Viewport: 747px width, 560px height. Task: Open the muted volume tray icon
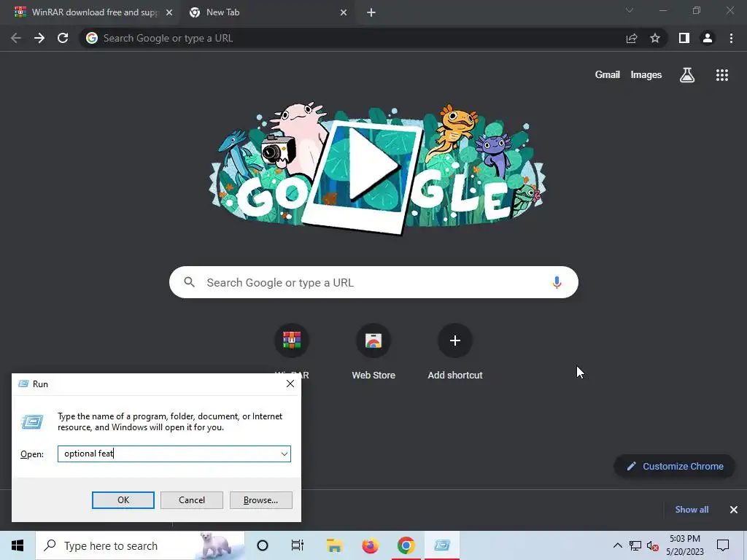pos(653,545)
